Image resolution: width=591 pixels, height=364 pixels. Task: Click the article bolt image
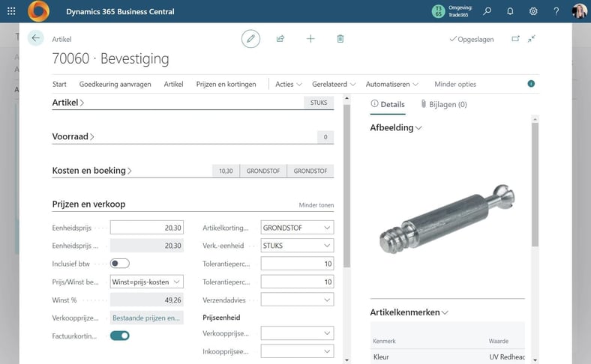coord(447,218)
